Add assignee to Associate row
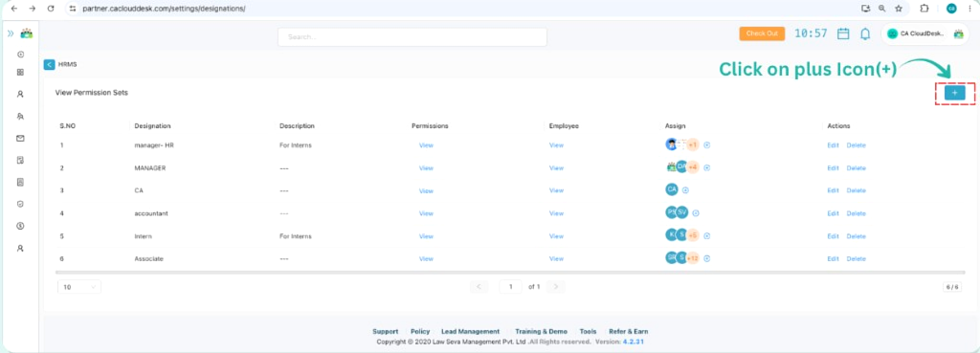 pos(707,258)
